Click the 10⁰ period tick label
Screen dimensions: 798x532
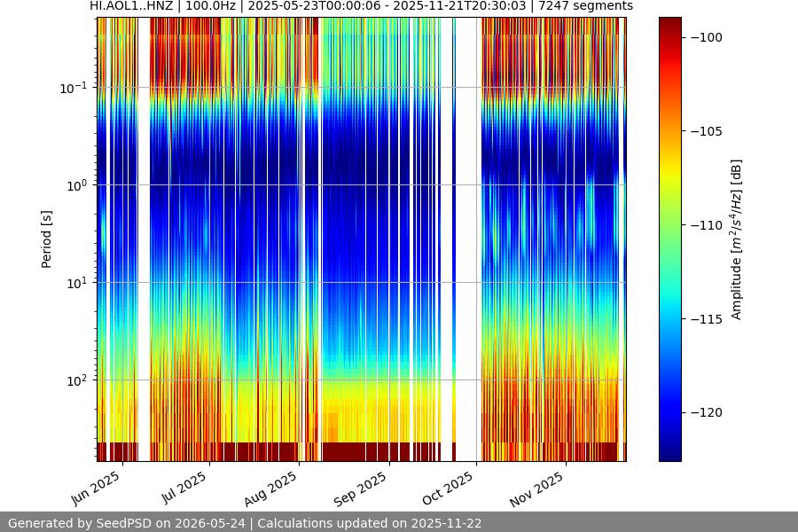pyautogui.click(x=76, y=185)
